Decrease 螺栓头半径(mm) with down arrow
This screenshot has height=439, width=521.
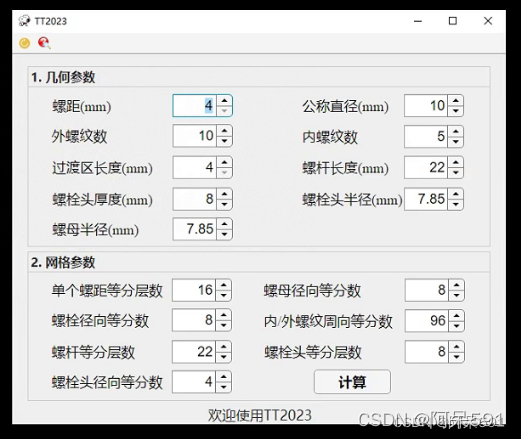tap(456, 204)
